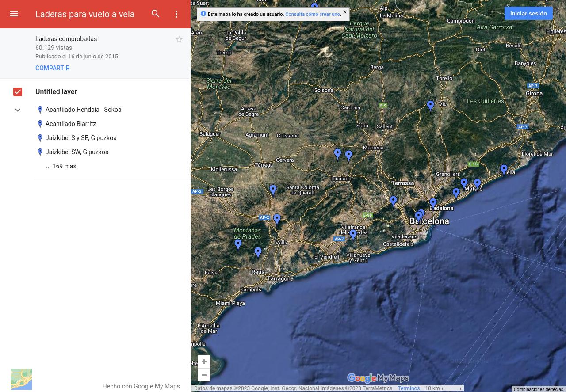Click the search magnifier icon
The height and width of the screenshot is (392, 566).
(x=156, y=14)
